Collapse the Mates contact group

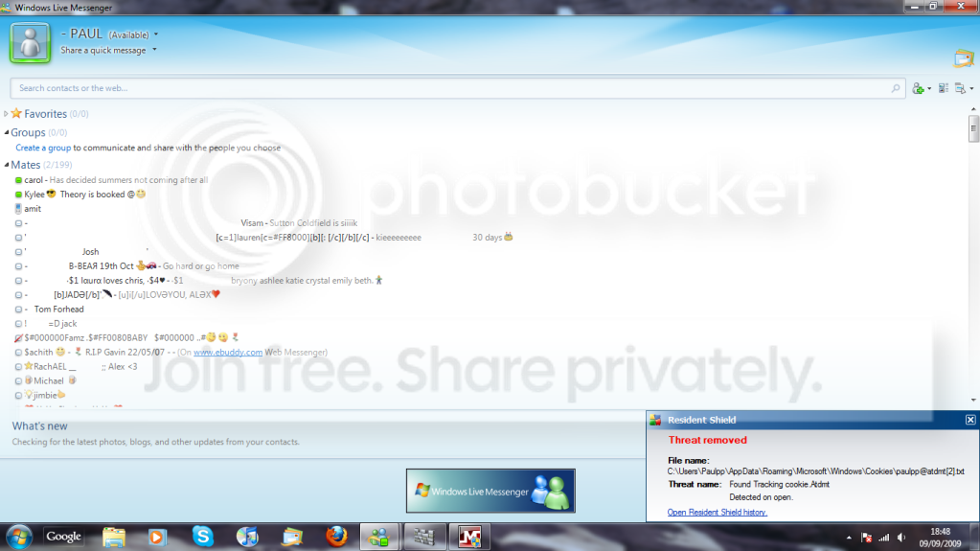pos(7,165)
